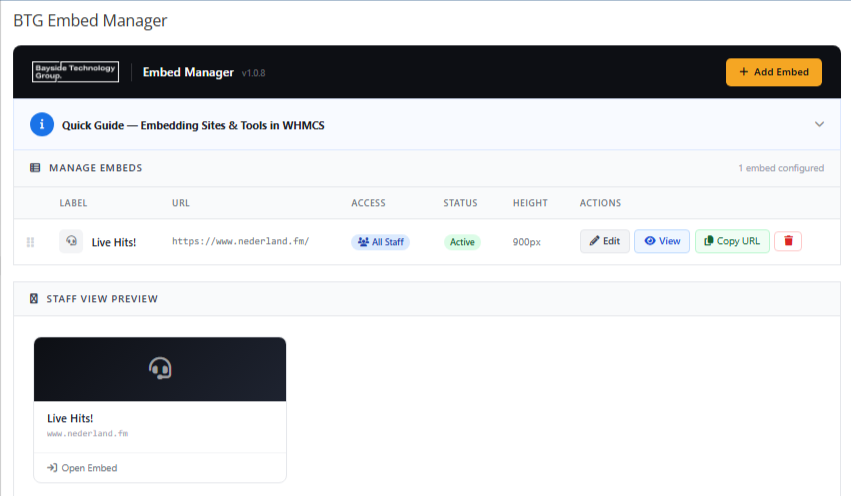The height and width of the screenshot is (496, 851).
Task: Open Embed from the preview card
Action: (x=82, y=468)
